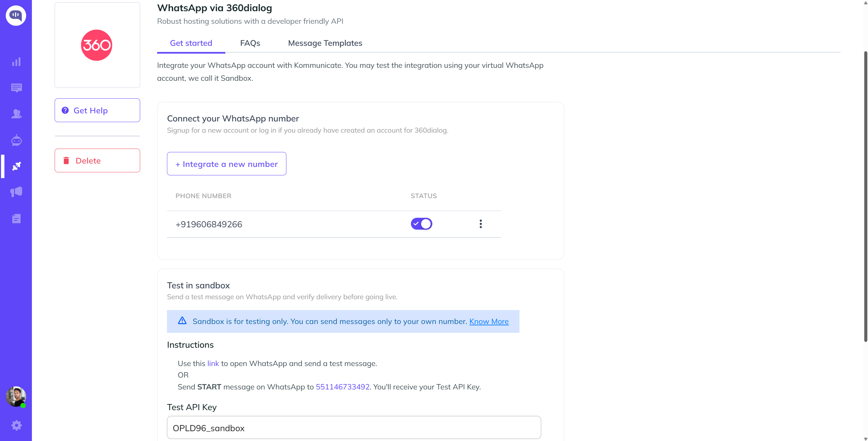Switch to the FAQs tab
This screenshot has height=441, width=868.
[x=250, y=43]
